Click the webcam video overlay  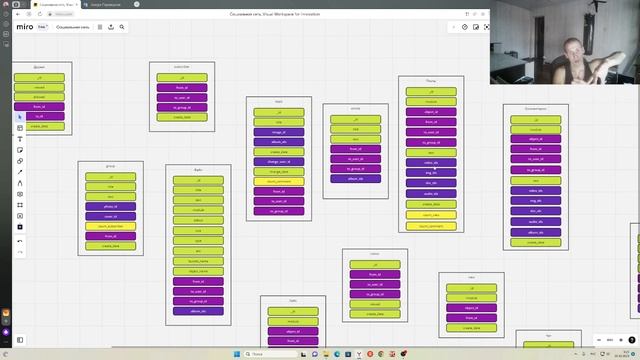tap(565, 42)
